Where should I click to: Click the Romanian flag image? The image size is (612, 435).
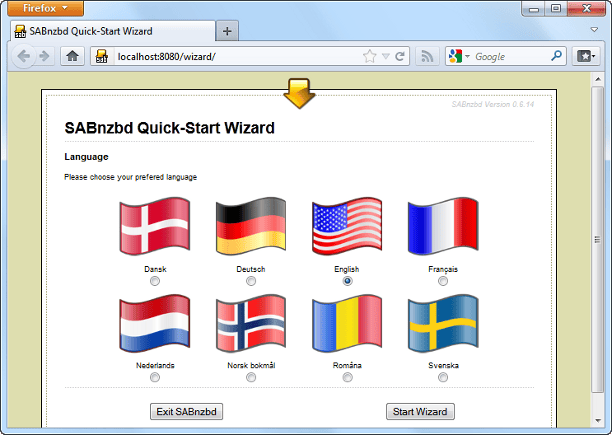[347, 323]
